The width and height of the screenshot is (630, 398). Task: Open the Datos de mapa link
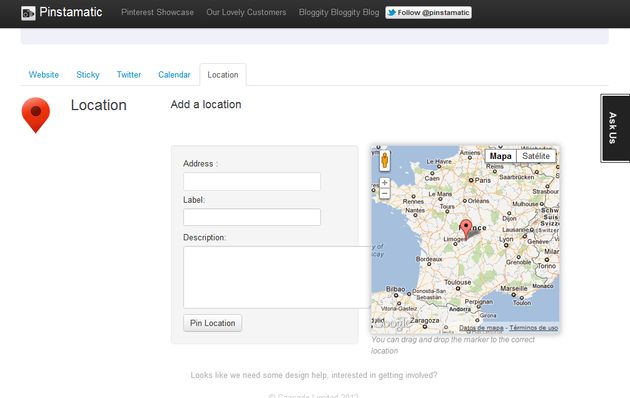[x=481, y=328]
